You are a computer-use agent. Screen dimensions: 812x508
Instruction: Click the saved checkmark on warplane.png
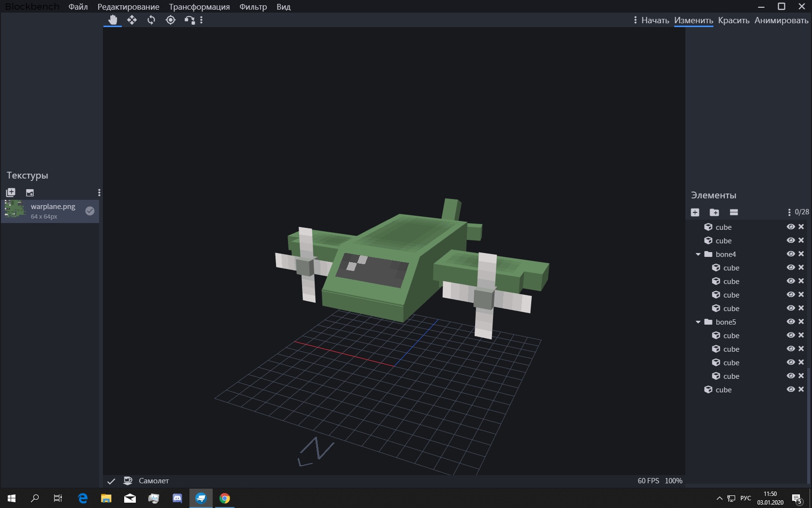pyautogui.click(x=90, y=211)
